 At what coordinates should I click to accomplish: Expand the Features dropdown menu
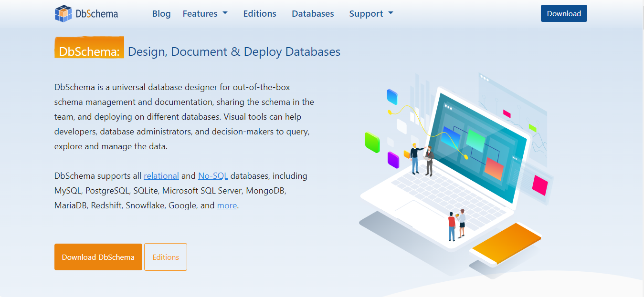pos(205,14)
